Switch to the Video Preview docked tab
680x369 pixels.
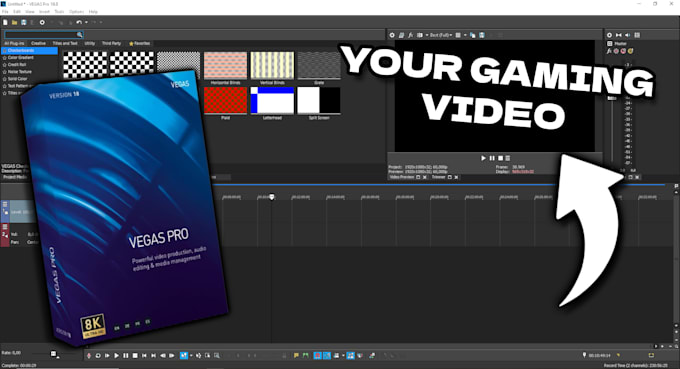(402, 177)
